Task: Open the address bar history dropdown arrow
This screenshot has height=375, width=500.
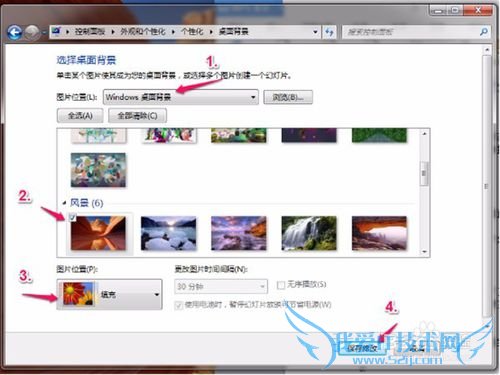Action: click(315, 32)
